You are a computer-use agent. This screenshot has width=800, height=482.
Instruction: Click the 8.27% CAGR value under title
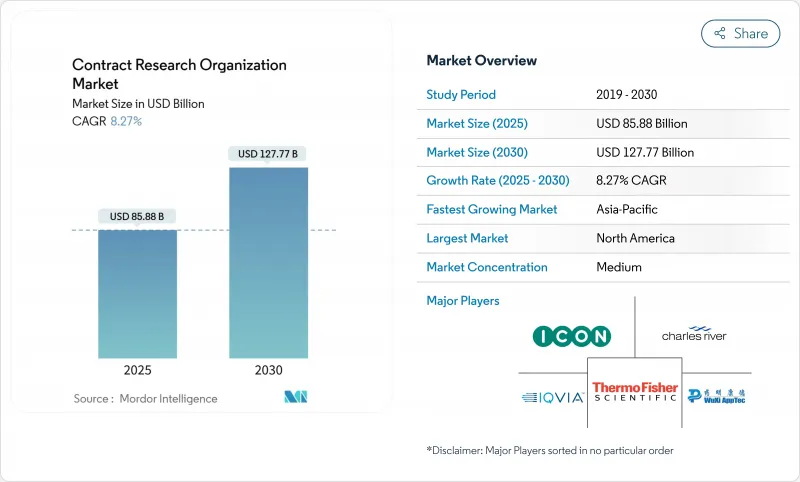124,121
